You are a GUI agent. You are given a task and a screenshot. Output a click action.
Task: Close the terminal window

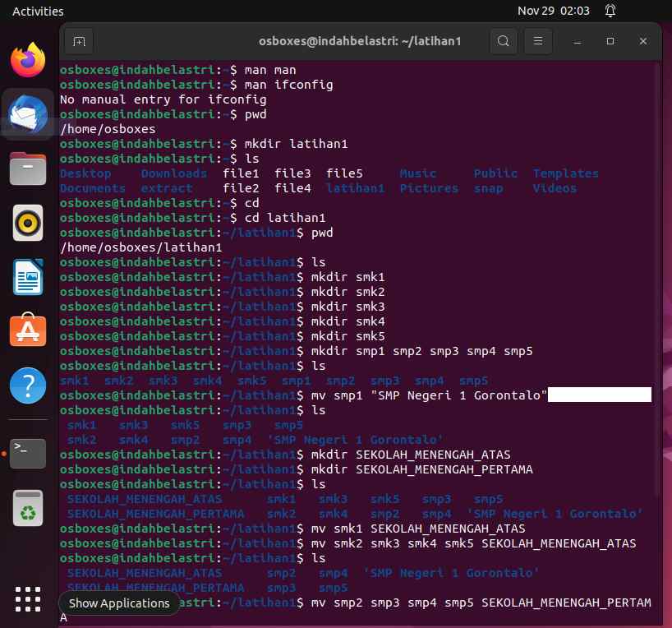coord(643,41)
